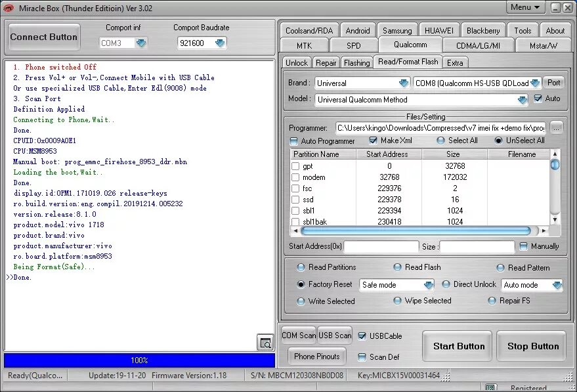The height and width of the screenshot is (392, 577).
Task: Open the Auto mode dropdown
Action: pos(557,285)
